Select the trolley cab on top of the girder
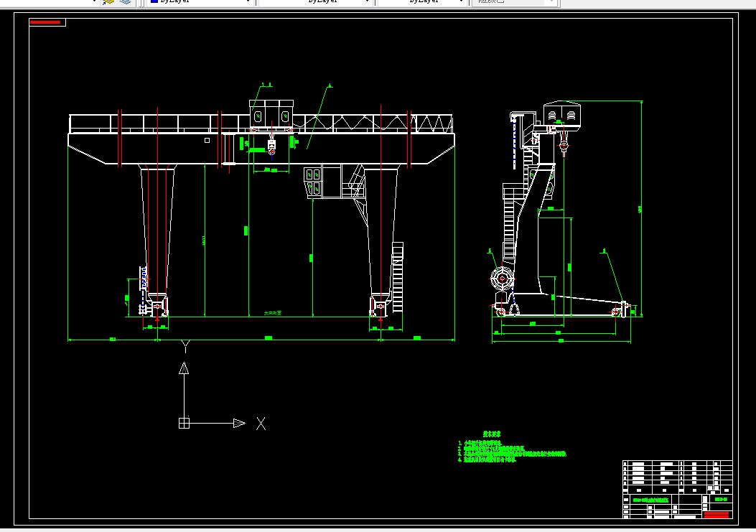Image resolution: width=756 pixels, height=532 pixels. point(271,112)
